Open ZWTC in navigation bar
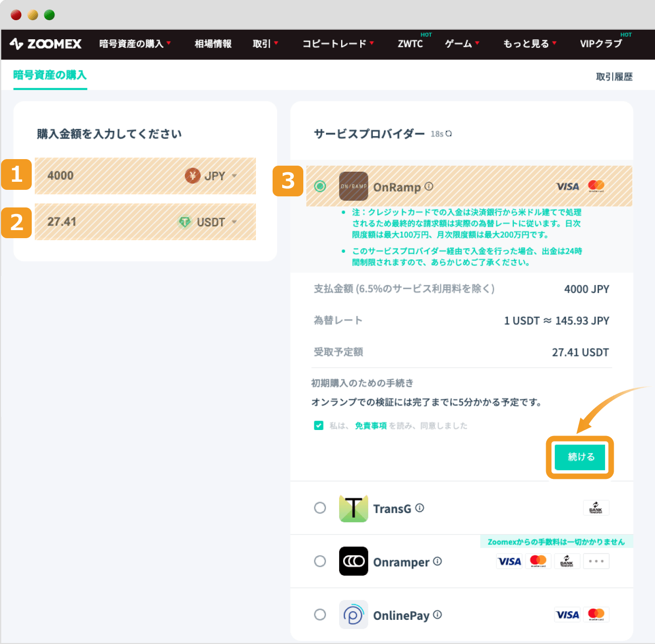Image resolution: width=655 pixels, height=644 pixels. (x=410, y=44)
